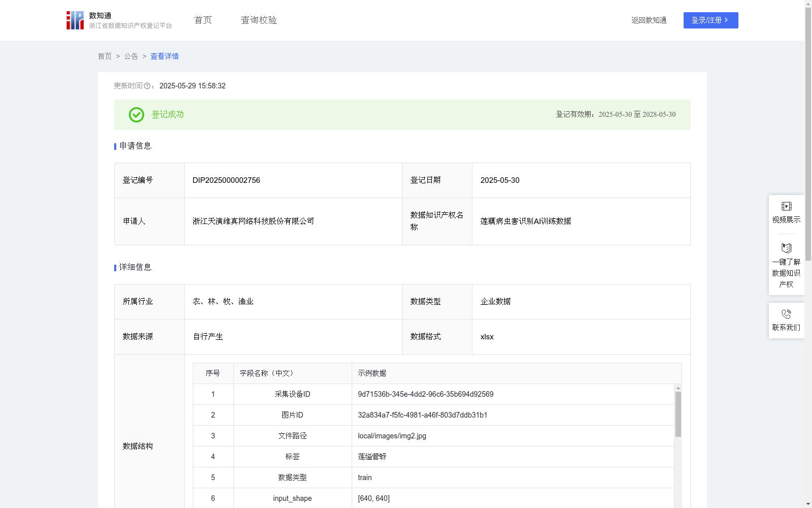
Task: Click the 登录/注册 button
Action: point(710,20)
